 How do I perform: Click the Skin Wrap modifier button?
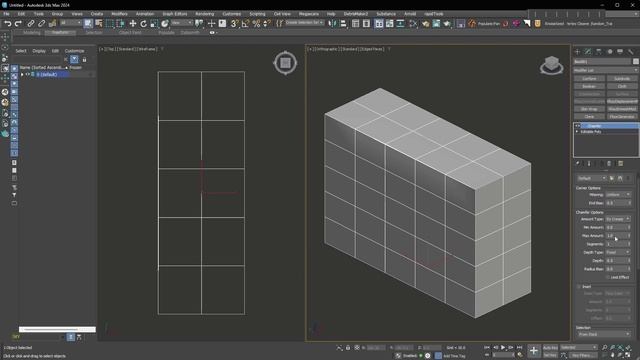click(589, 109)
